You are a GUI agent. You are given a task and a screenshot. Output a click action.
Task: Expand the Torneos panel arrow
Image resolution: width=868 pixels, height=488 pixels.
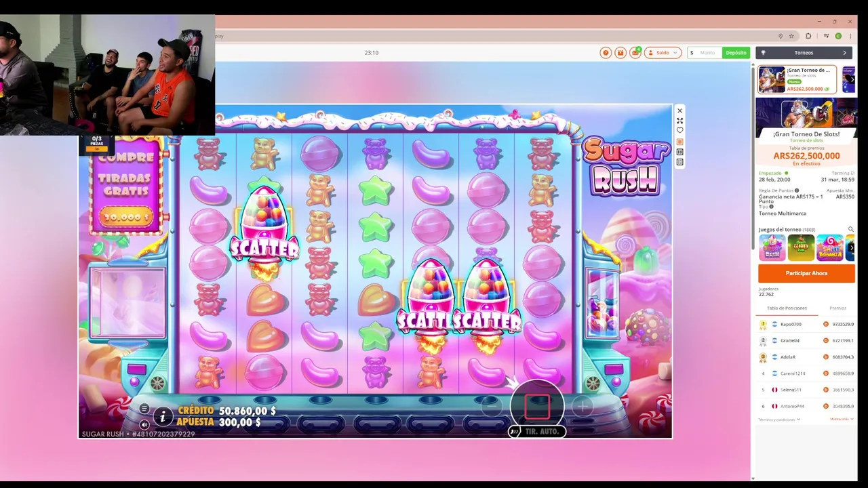(x=844, y=53)
